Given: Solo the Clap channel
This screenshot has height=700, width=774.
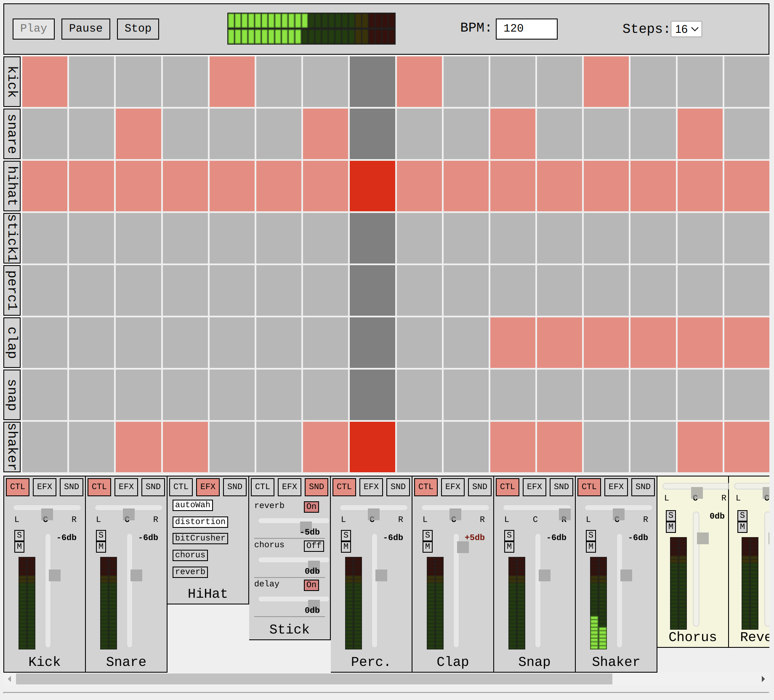Looking at the screenshot, I should (428, 535).
